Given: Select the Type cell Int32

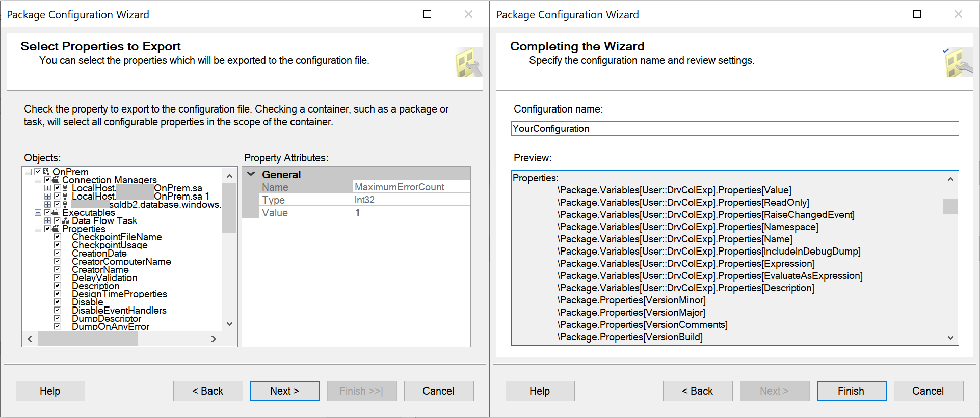Looking at the screenshot, I should coord(412,200).
